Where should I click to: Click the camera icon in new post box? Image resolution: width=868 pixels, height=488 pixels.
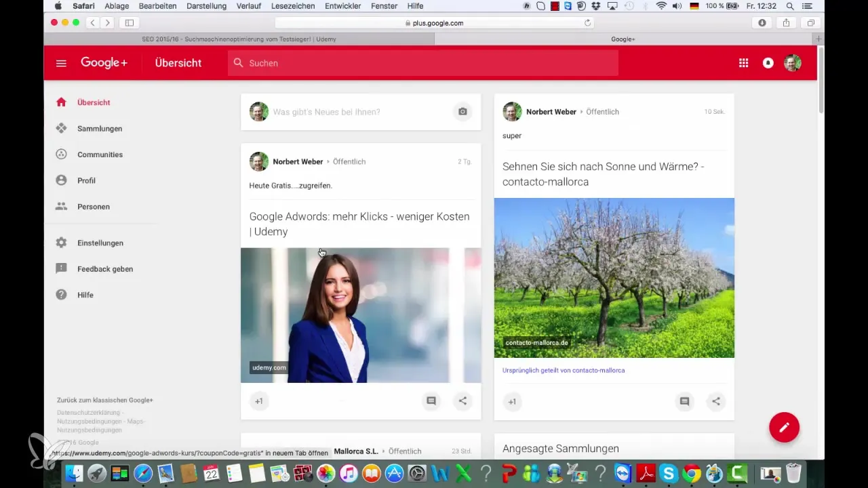point(462,112)
